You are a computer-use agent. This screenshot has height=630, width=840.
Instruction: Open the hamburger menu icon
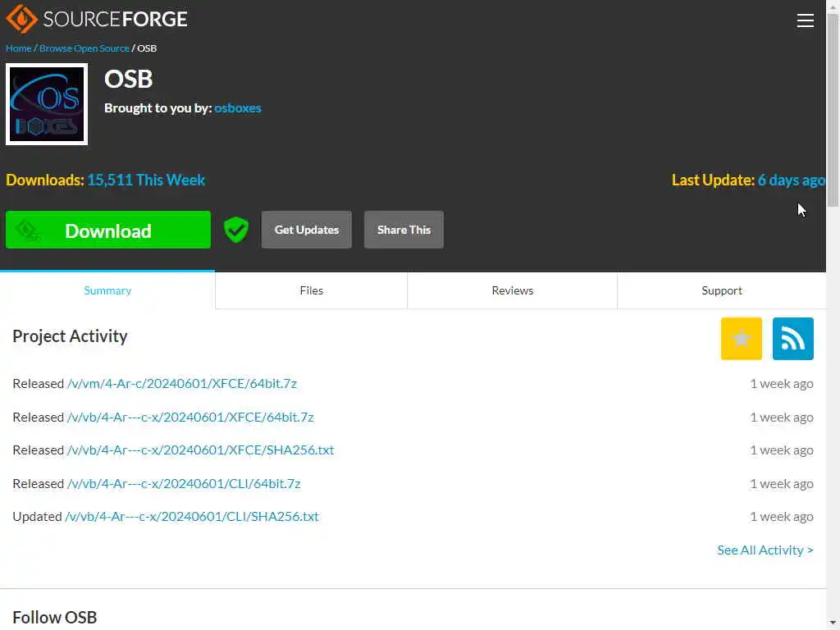[x=805, y=21]
